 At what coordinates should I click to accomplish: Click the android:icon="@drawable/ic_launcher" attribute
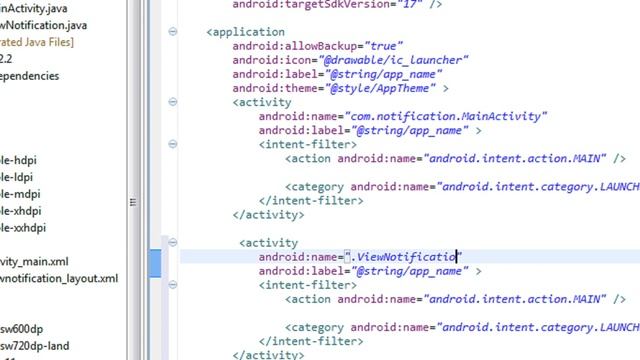pos(350,60)
